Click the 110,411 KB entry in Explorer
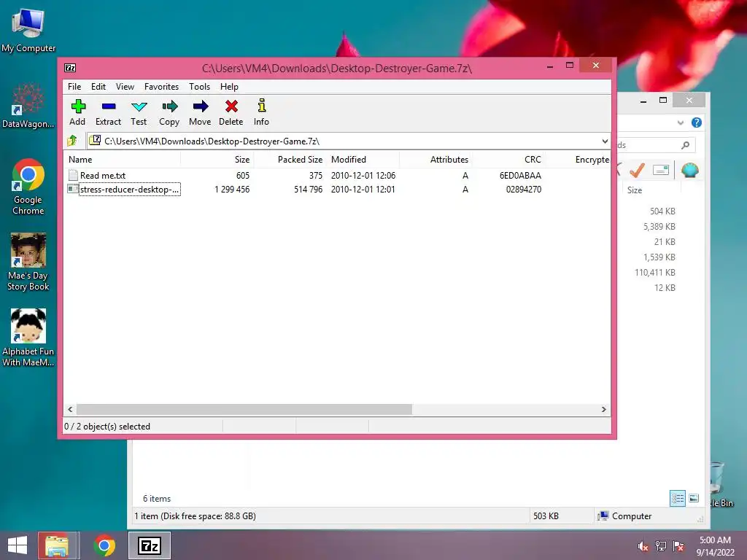 pos(654,273)
